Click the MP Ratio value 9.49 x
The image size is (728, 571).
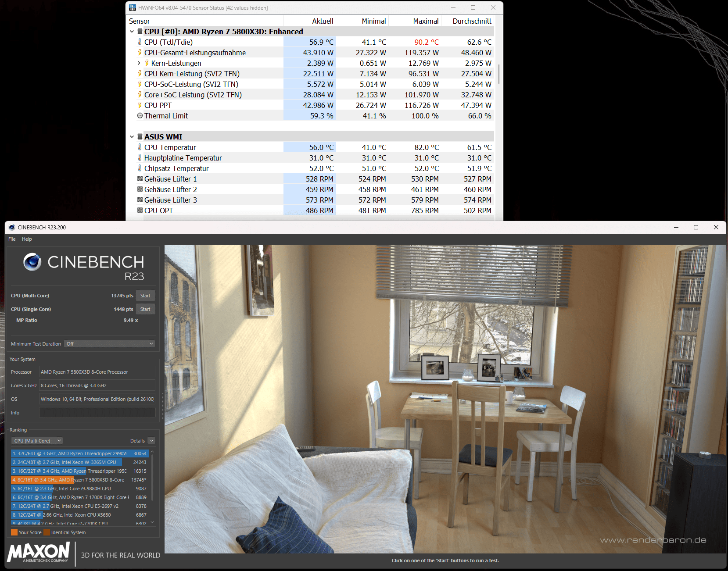[x=131, y=320]
